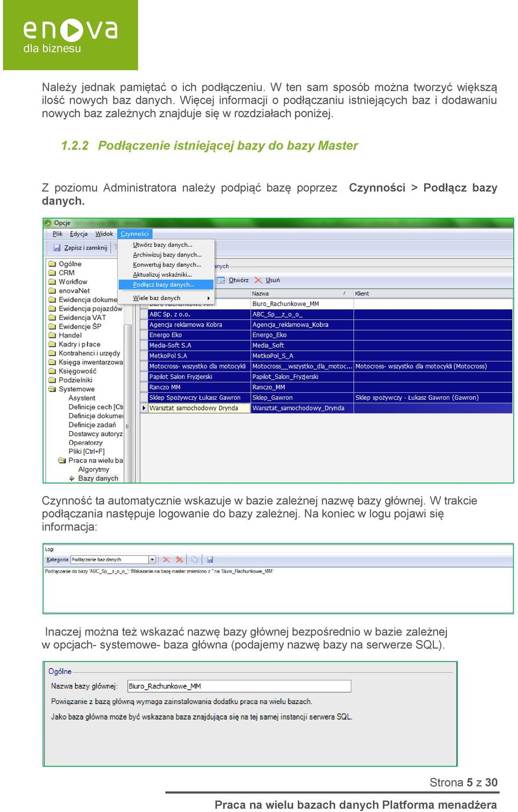Image resolution: width=518 pixels, height=812 pixels.
Task: Click the Zapisz i zamknij button
Action: coord(81,248)
